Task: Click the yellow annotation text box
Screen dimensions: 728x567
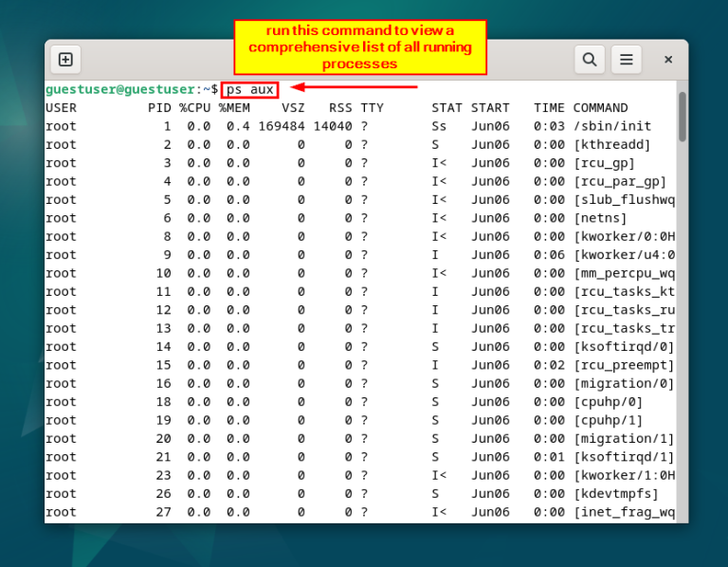Action: (x=359, y=46)
